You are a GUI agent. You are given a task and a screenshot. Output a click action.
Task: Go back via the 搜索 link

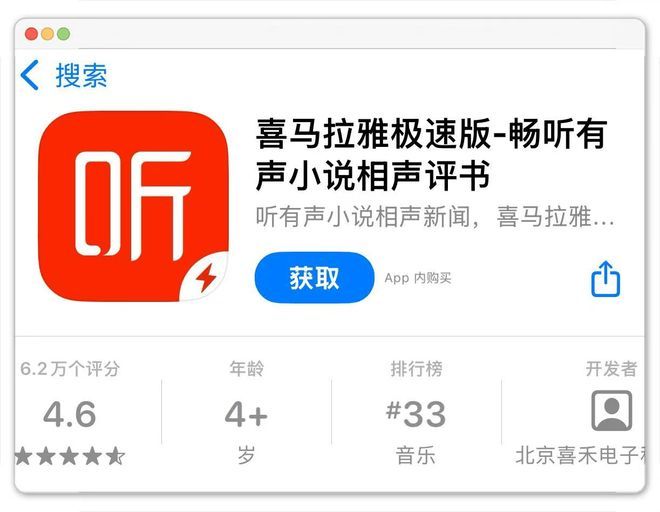[81, 76]
